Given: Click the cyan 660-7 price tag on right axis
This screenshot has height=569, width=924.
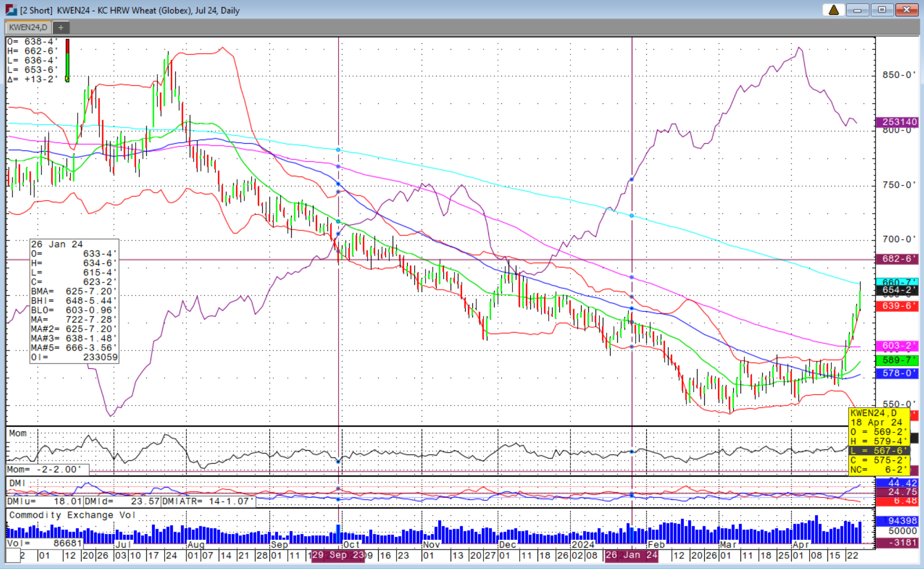Looking at the screenshot, I should click(896, 281).
